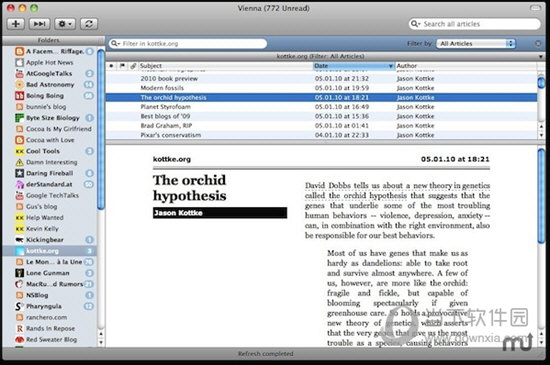
Task: Open the A Facem... Riffage feed
Action: tap(49, 51)
